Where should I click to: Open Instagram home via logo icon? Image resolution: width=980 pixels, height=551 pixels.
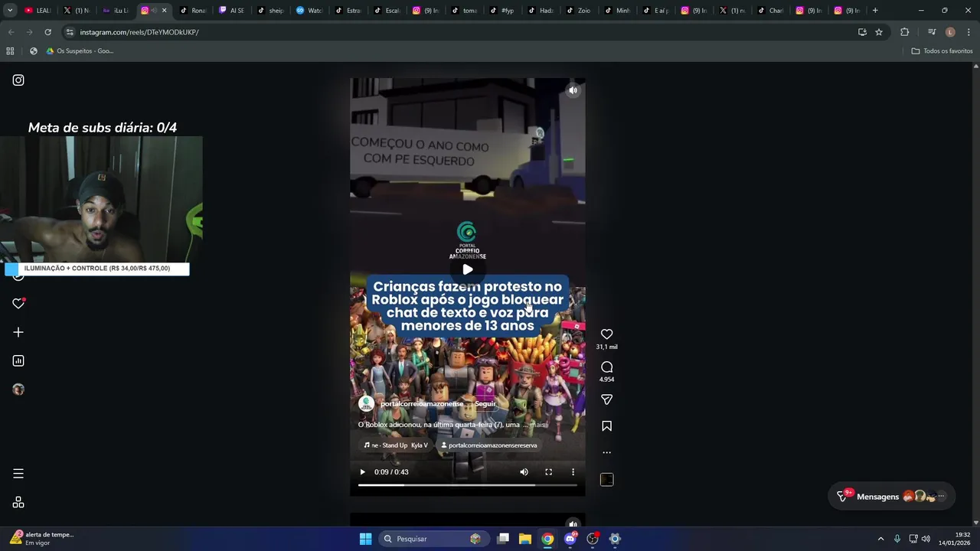[x=18, y=80]
